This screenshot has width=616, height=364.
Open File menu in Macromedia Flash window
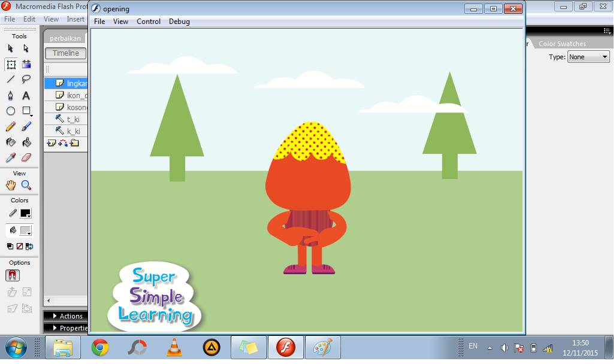click(10, 19)
